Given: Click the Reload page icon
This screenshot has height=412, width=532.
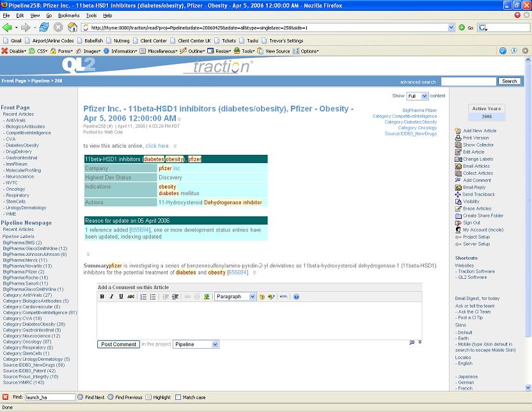Looking at the screenshot, I should (43, 28).
